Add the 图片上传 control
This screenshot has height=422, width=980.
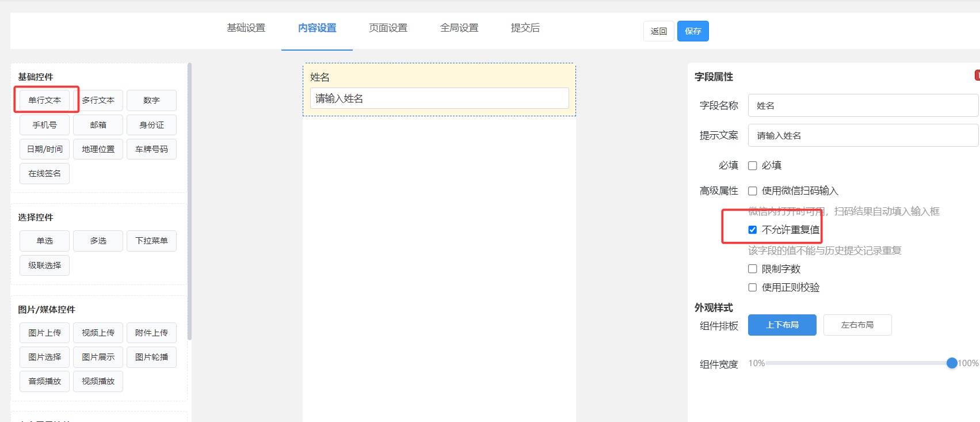click(x=44, y=333)
